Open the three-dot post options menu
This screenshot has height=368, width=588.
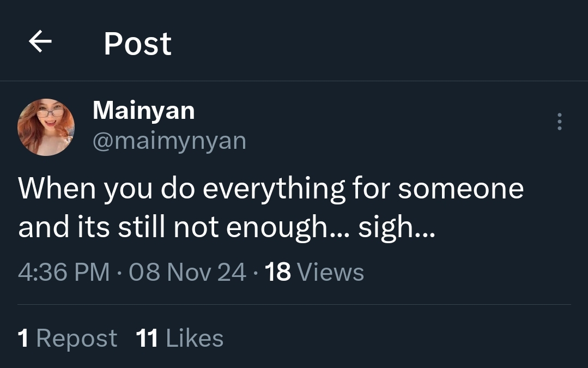coord(559,122)
